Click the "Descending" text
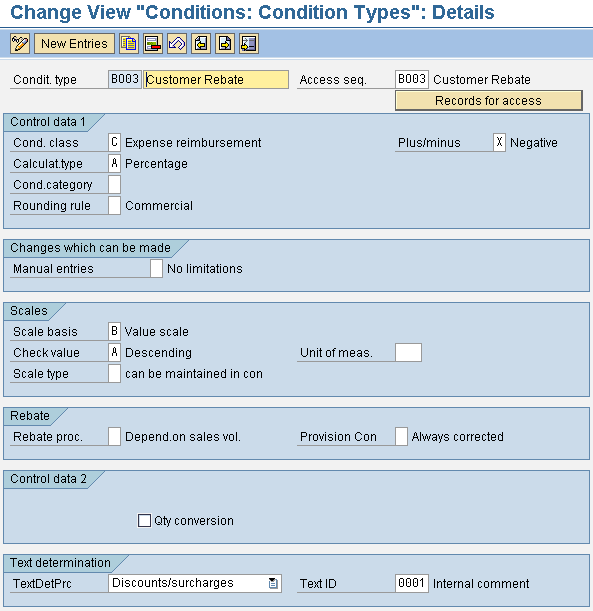The image size is (593, 611). pyautogui.click(x=158, y=353)
